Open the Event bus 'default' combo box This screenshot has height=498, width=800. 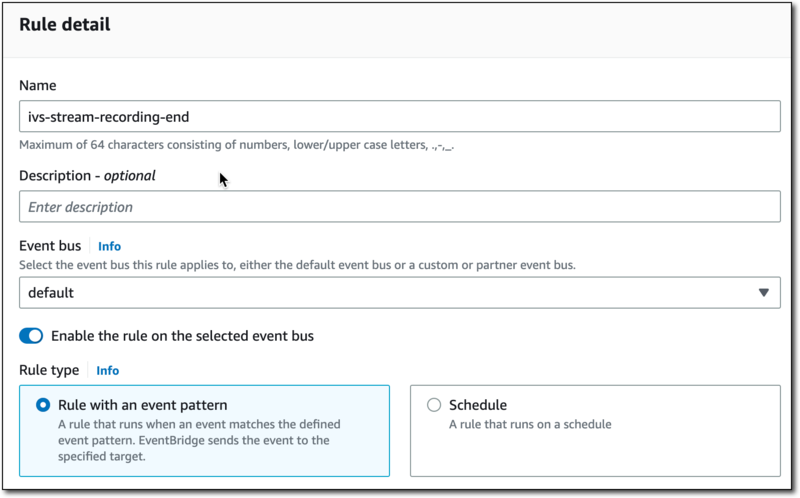pyautogui.click(x=399, y=293)
